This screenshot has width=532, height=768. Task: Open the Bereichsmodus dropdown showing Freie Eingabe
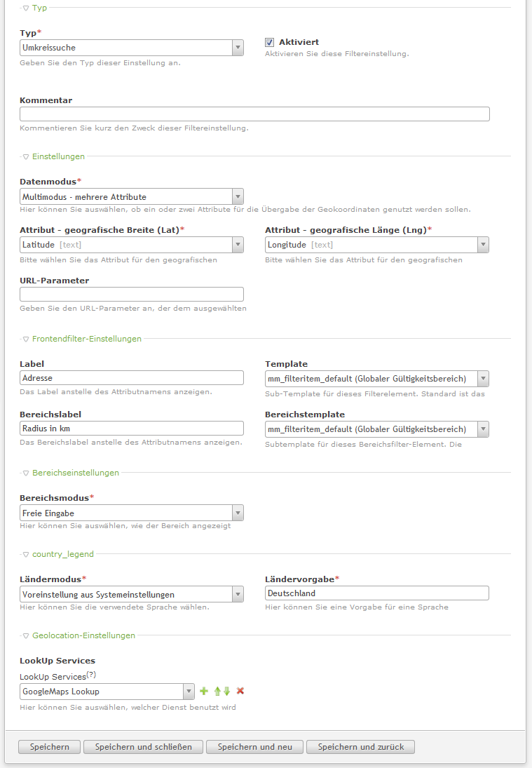tap(132, 513)
